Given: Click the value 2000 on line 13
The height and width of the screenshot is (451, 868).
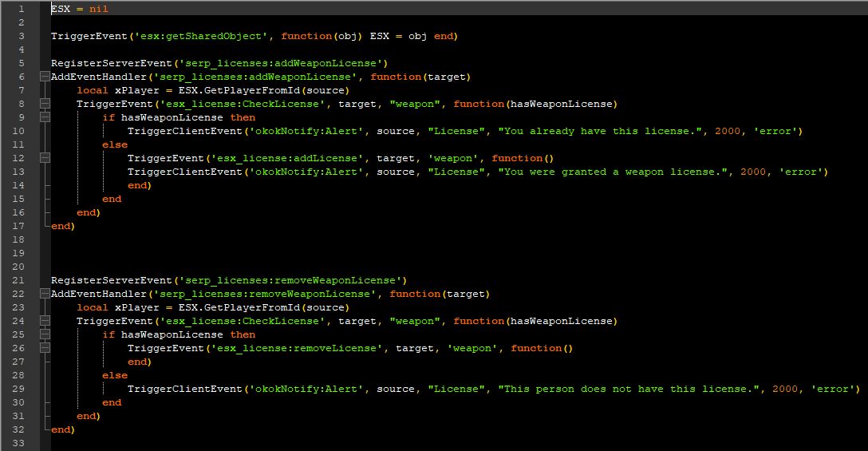Looking at the screenshot, I should (x=753, y=172).
